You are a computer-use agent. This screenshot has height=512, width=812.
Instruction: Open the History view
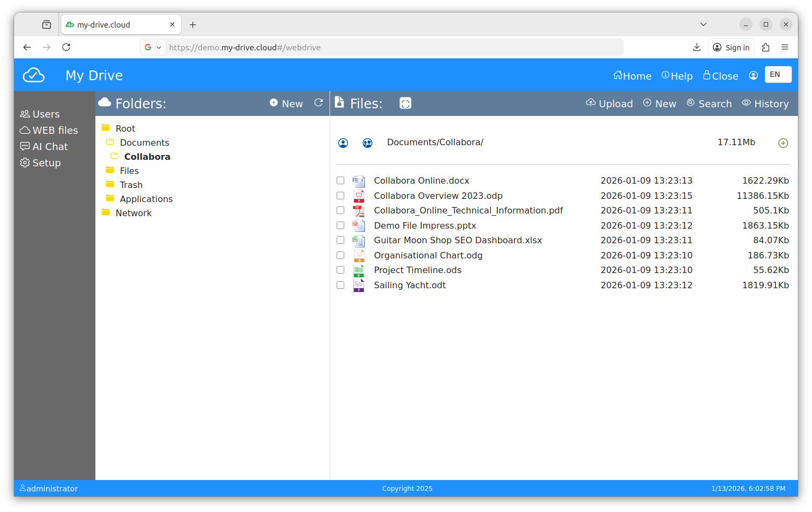765,103
